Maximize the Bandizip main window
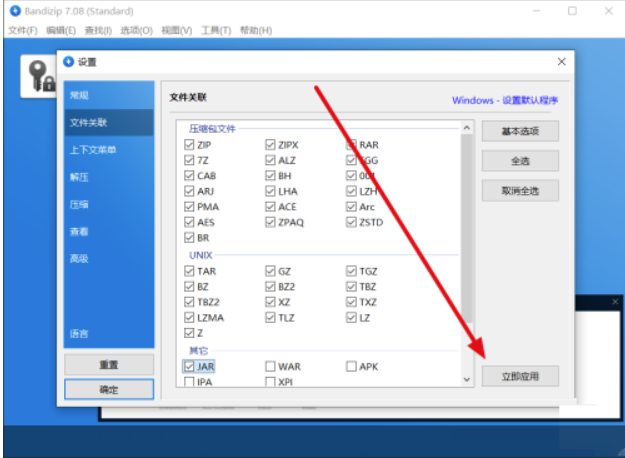The image size is (625, 458). (572, 11)
